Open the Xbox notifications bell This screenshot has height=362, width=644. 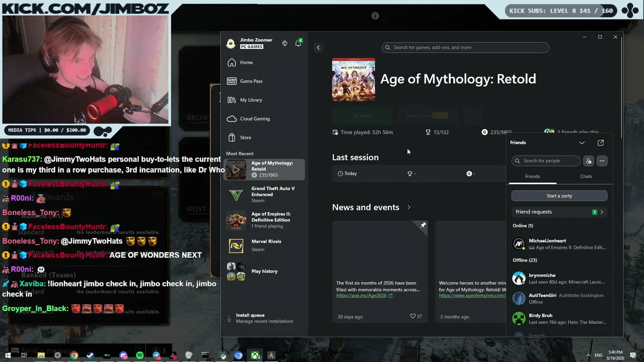[x=298, y=43]
